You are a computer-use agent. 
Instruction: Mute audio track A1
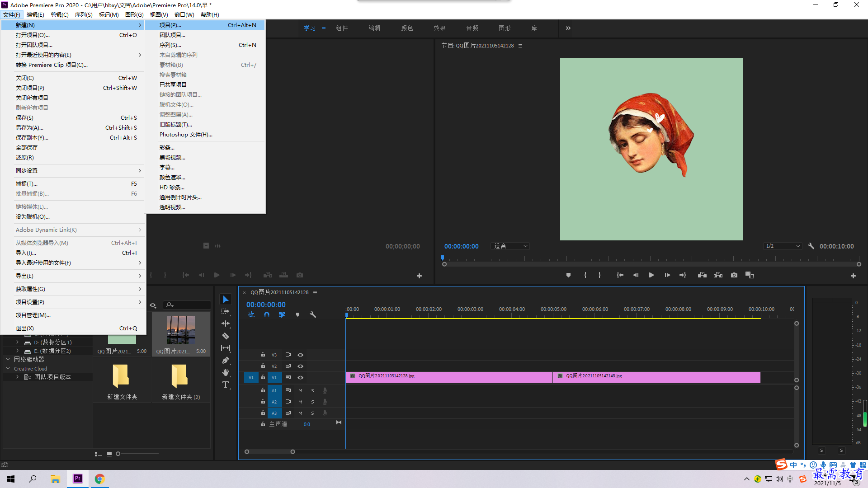(300, 390)
